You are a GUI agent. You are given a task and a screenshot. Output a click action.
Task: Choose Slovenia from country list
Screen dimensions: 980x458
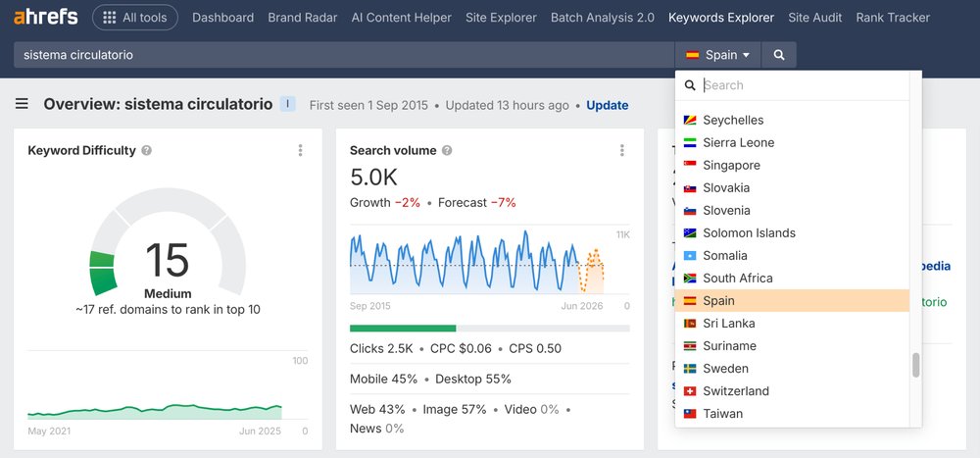pos(793,210)
